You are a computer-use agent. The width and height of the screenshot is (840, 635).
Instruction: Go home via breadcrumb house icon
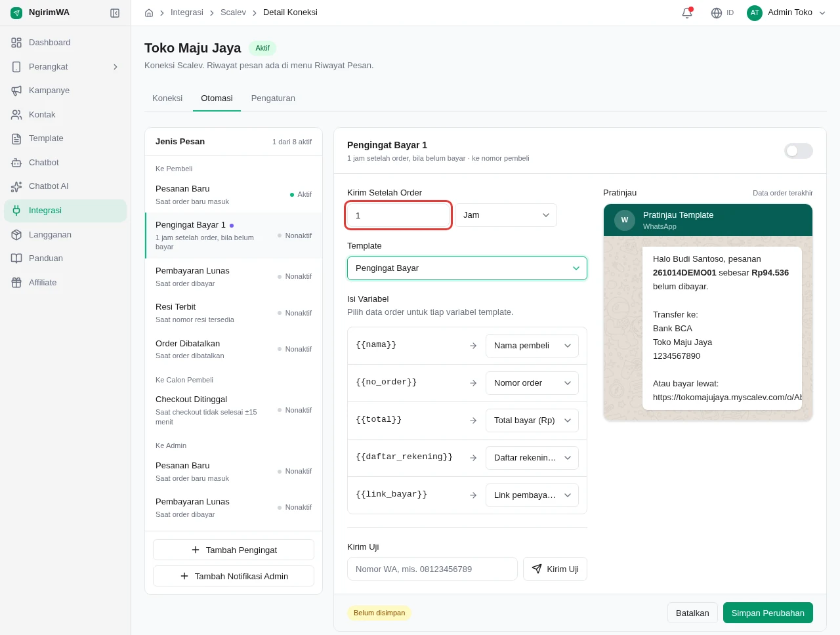[149, 12]
